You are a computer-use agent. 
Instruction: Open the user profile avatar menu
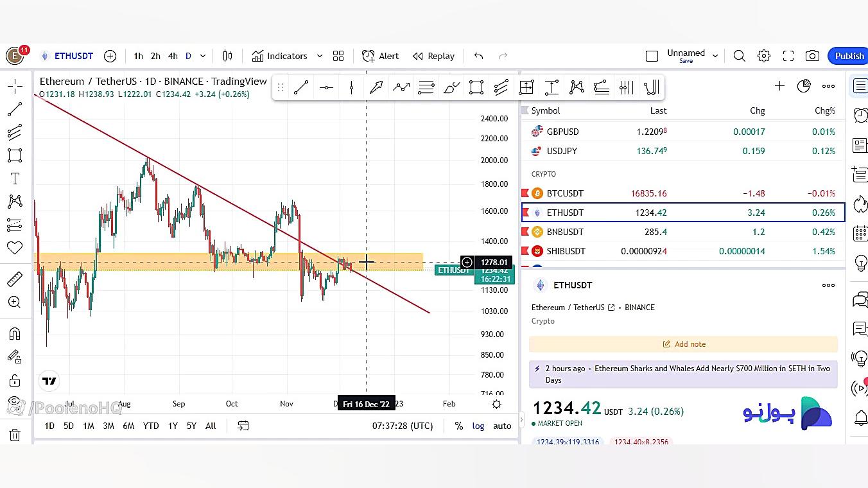click(15, 56)
